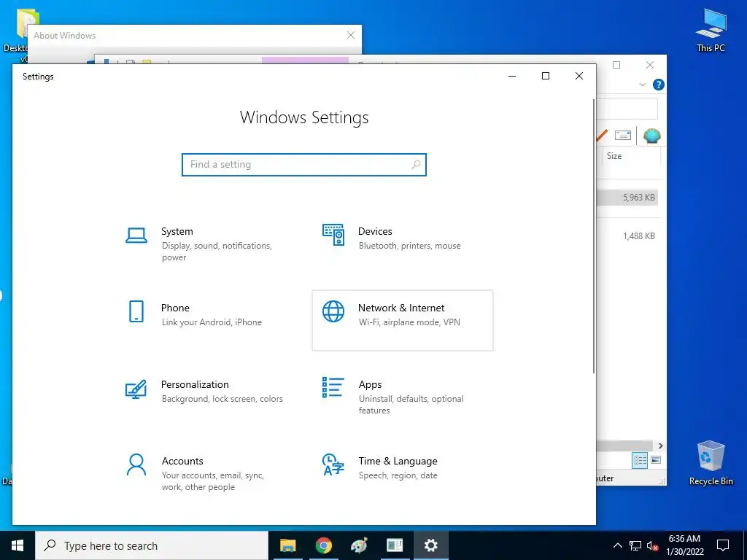
Task: Expand the ribbon chevron in Explorer window
Action: click(x=642, y=85)
